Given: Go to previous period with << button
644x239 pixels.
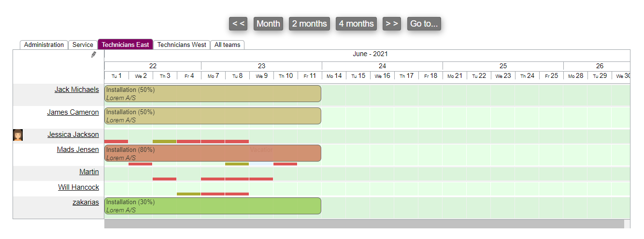Looking at the screenshot, I should pyautogui.click(x=238, y=24).
